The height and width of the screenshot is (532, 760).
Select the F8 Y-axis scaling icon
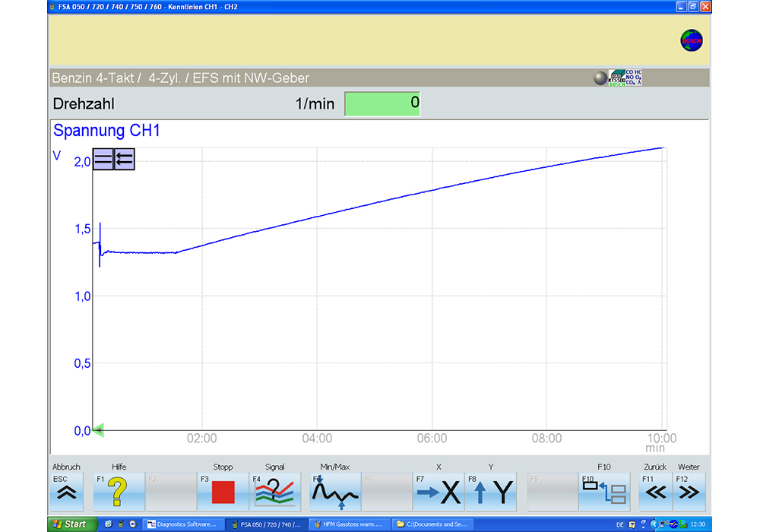click(491, 492)
